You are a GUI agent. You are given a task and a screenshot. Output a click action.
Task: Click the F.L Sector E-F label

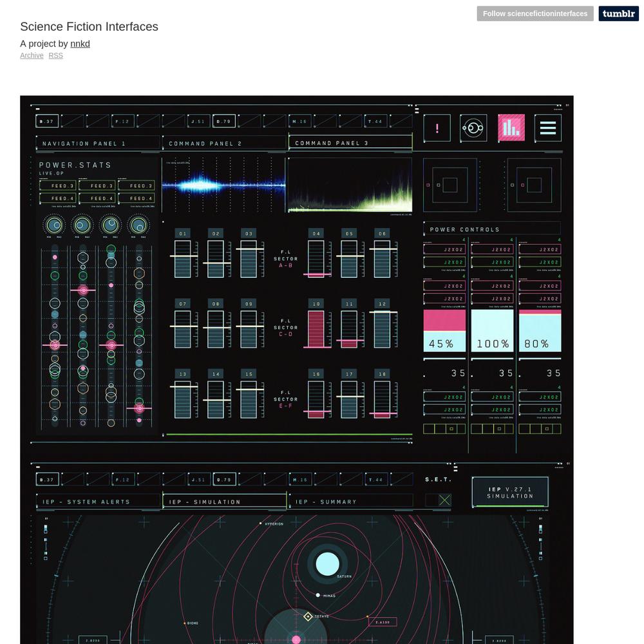pyautogui.click(x=285, y=399)
